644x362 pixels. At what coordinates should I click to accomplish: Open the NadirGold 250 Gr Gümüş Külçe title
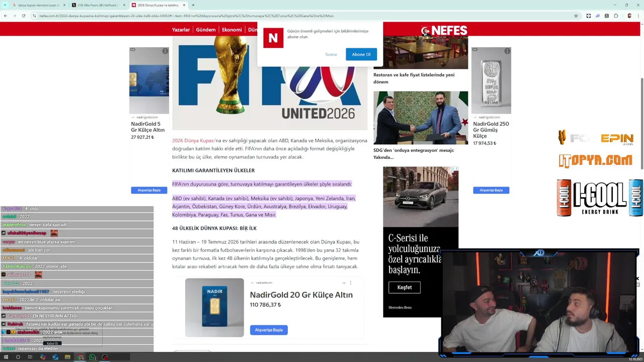tap(491, 130)
